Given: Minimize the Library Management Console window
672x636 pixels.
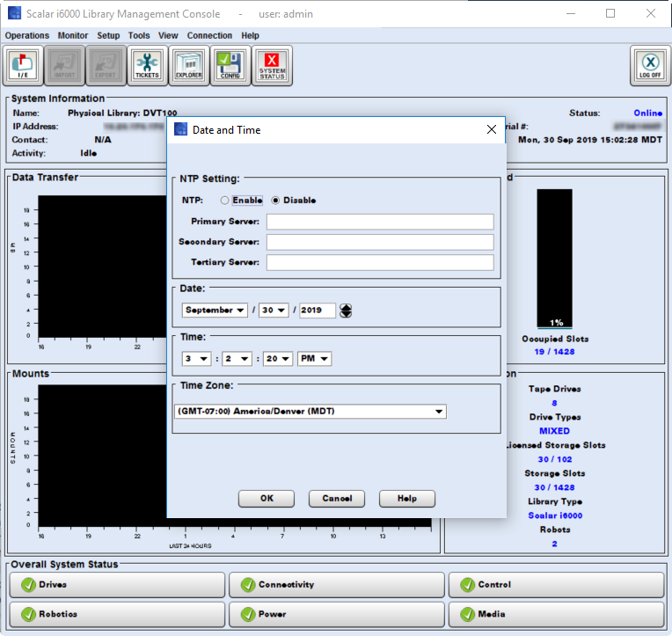Looking at the screenshot, I should pyautogui.click(x=571, y=13).
